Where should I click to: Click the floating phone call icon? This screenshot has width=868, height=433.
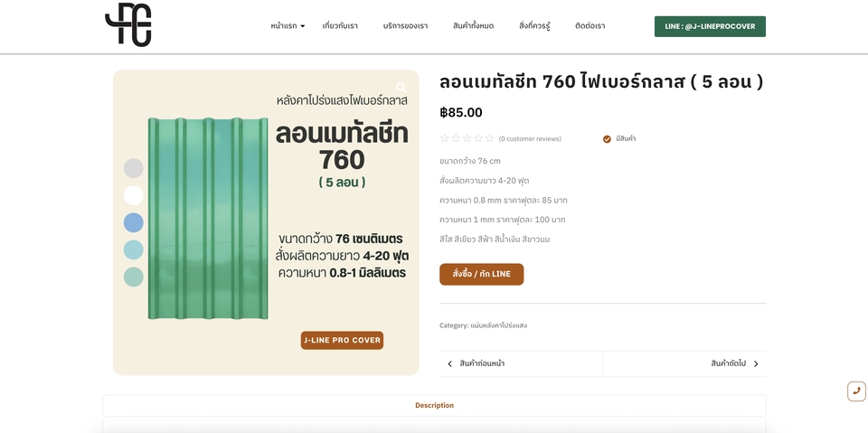[856, 391]
